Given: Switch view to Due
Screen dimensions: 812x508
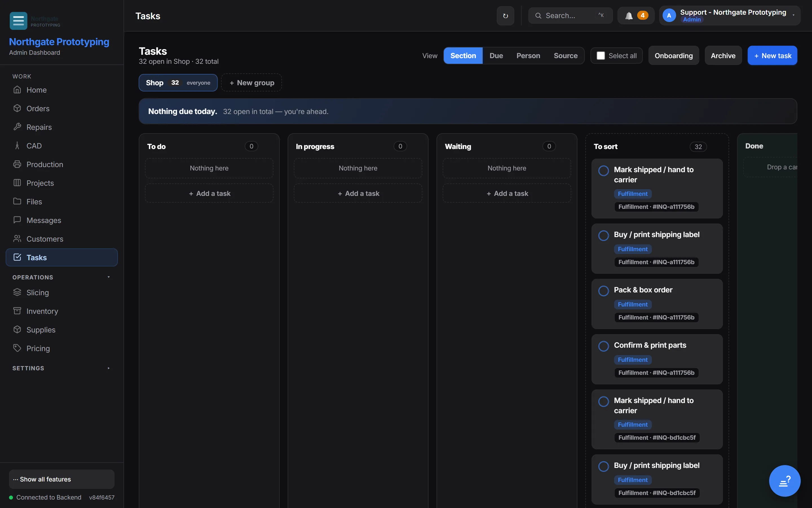Looking at the screenshot, I should point(496,56).
